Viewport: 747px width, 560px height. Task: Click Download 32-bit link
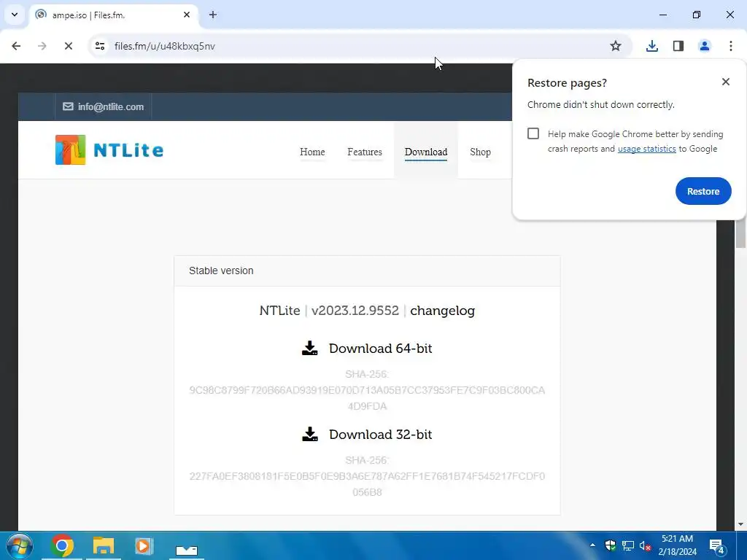click(x=380, y=435)
